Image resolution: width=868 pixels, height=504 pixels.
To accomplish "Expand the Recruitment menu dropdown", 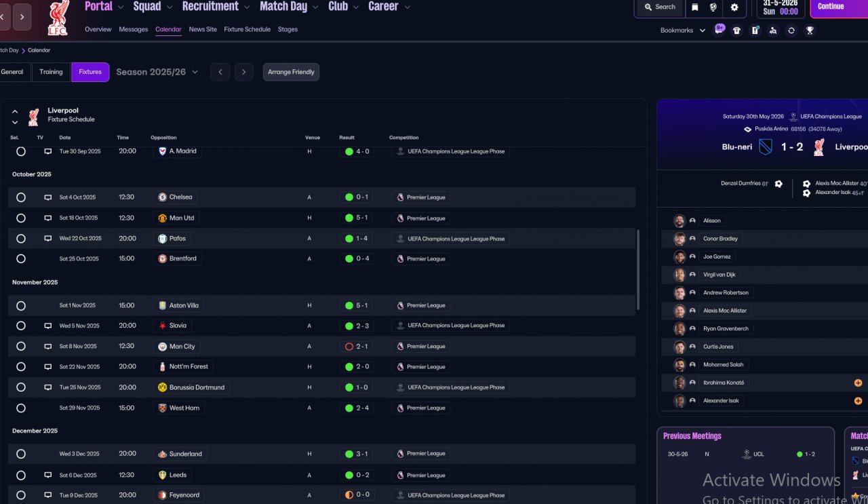I will pyautogui.click(x=246, y=7).
